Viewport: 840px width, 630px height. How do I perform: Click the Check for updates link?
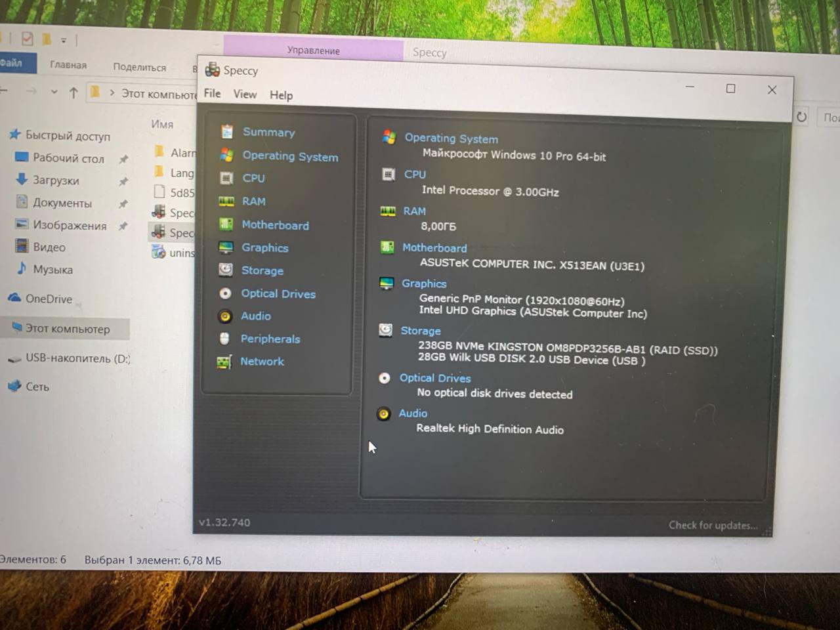pos(712,525)
